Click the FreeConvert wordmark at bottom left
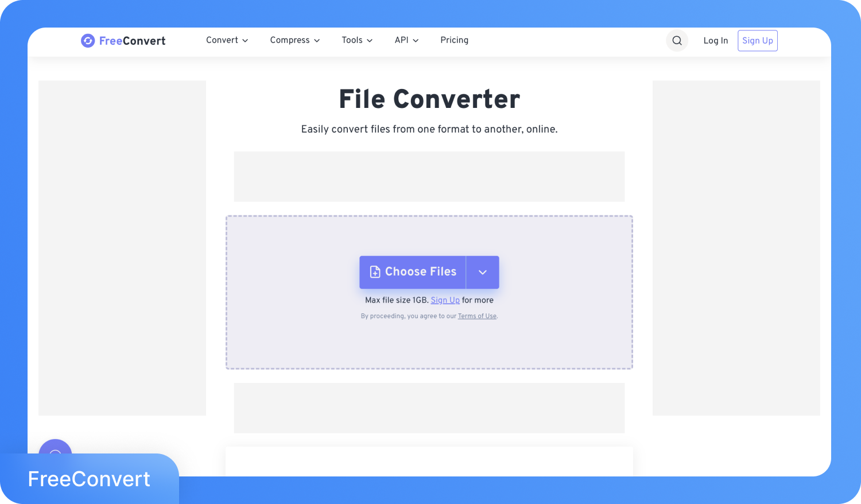This screenshot has height=504, width=861. click(x=89, y=479)
